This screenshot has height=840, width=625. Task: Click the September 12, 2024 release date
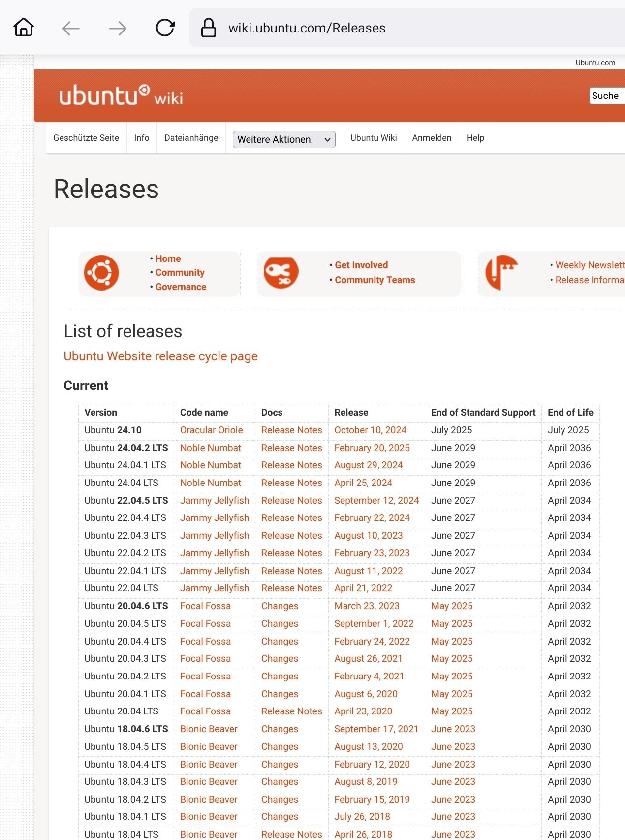point(376,500)
